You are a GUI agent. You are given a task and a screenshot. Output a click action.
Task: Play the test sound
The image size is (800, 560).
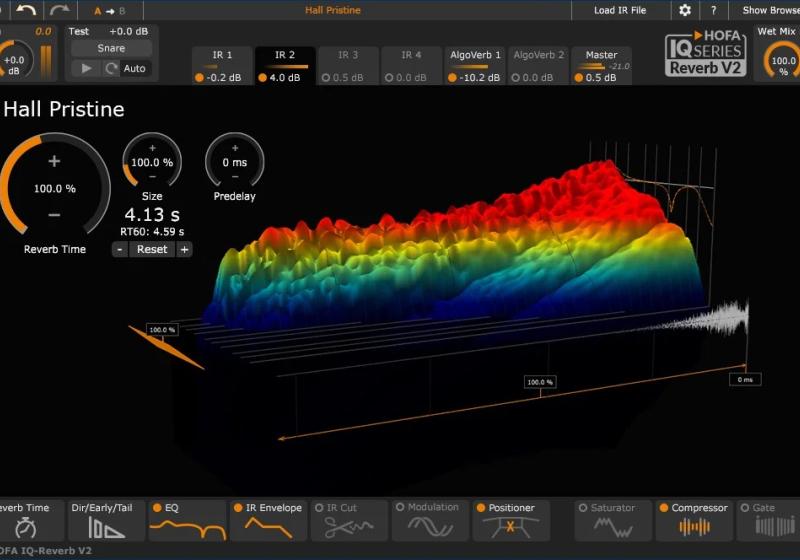pos(85,68)
